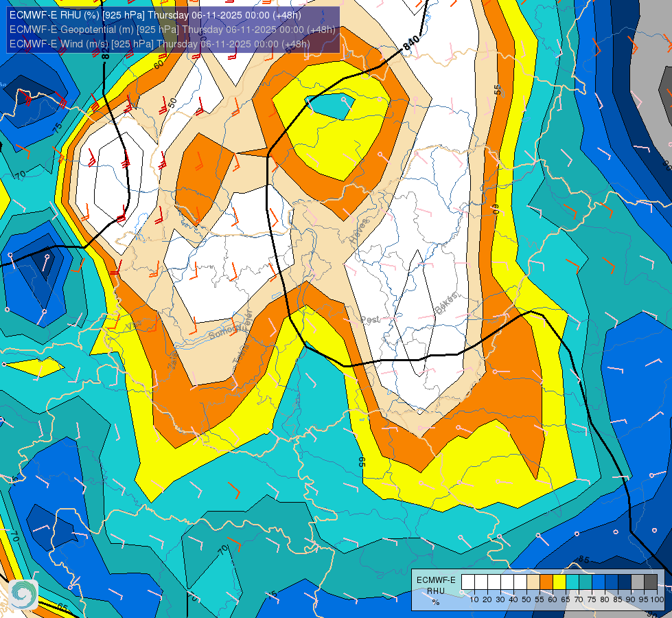
Task: Pick the teal 70-75 legend swatch
Action: (586, 582)
